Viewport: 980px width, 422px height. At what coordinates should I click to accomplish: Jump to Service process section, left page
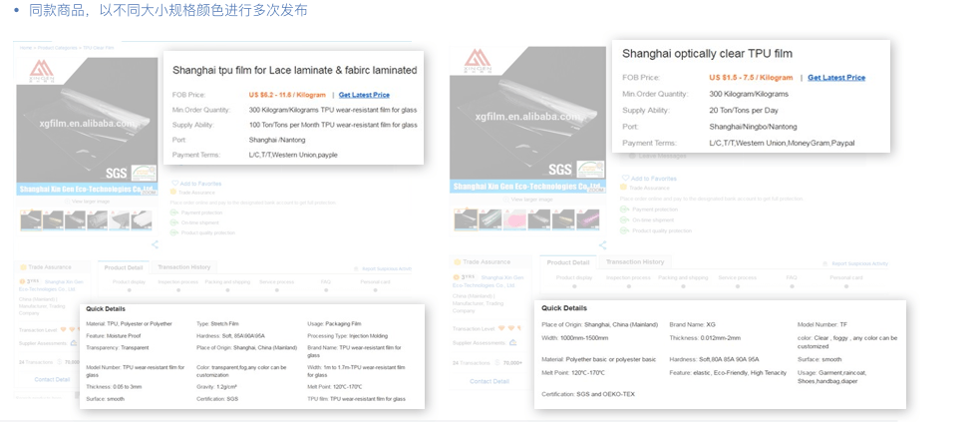pos(276,282)
